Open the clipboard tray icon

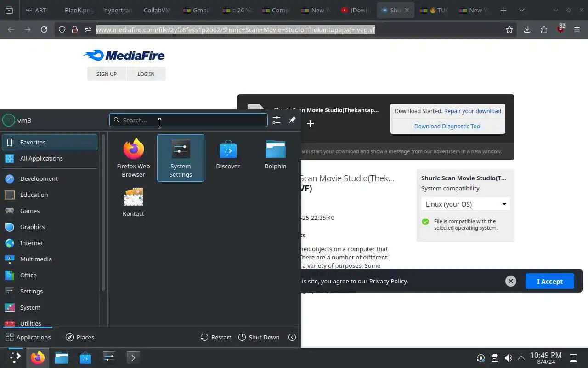[494, 358]
